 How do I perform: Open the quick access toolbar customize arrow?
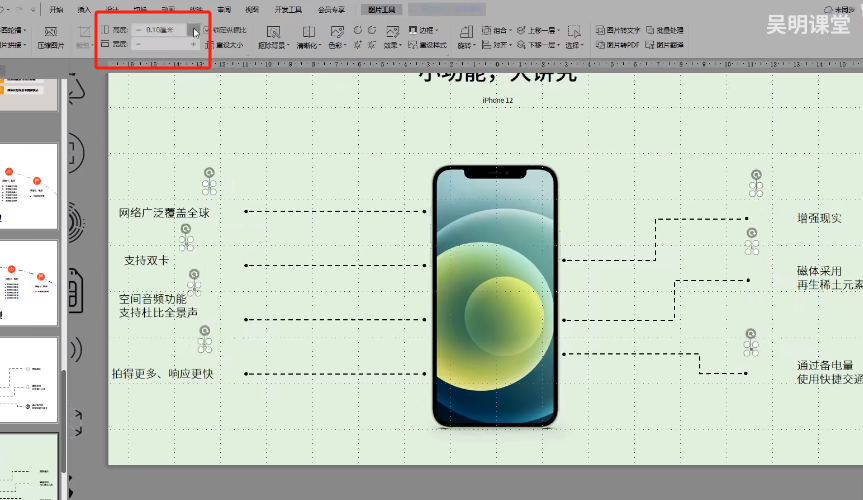pyautogui.click(x=33, y=9)
